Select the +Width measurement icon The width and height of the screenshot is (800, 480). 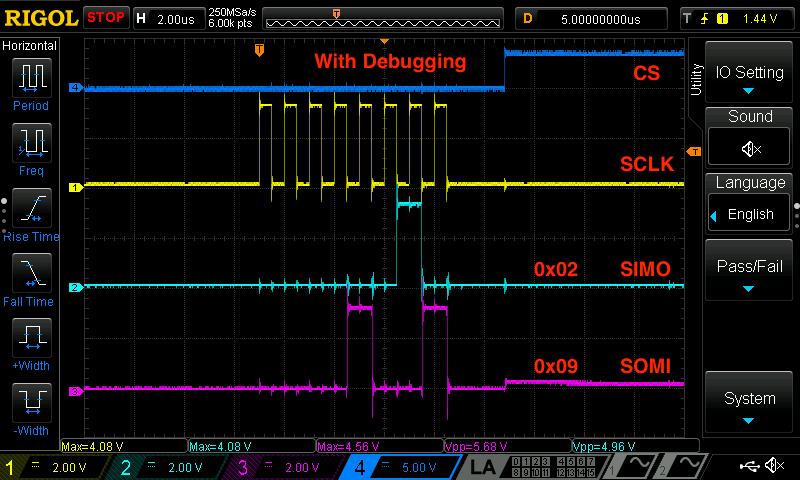click(32, 338)
